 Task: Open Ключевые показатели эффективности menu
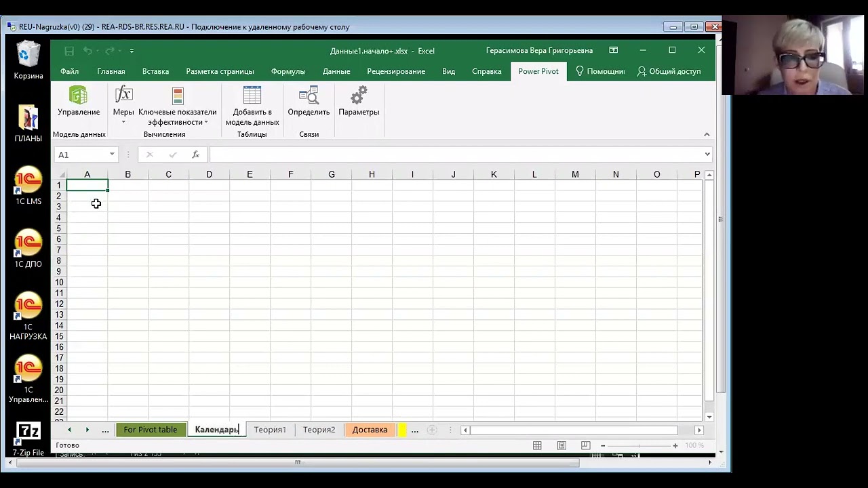(x=178, y=106)
